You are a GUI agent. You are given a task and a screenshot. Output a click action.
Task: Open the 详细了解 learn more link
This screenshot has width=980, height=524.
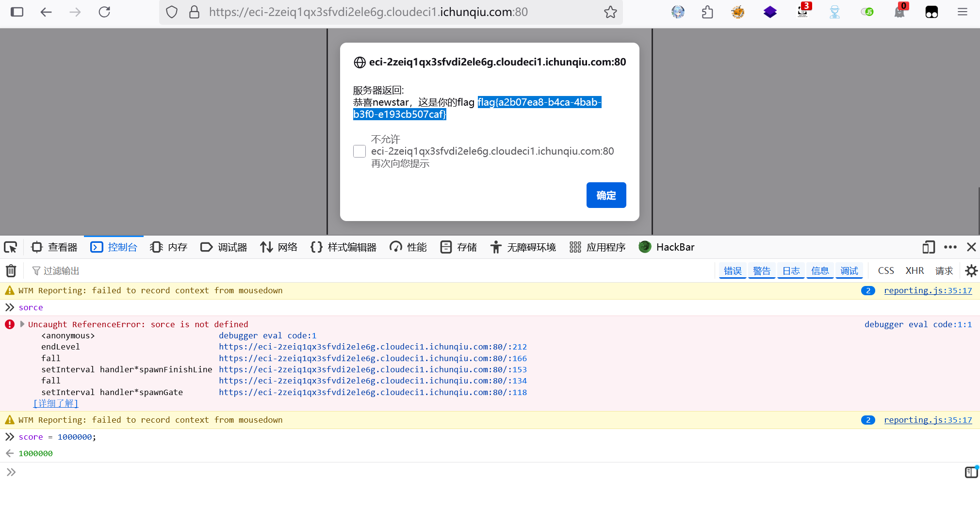[x=56, y=403]
